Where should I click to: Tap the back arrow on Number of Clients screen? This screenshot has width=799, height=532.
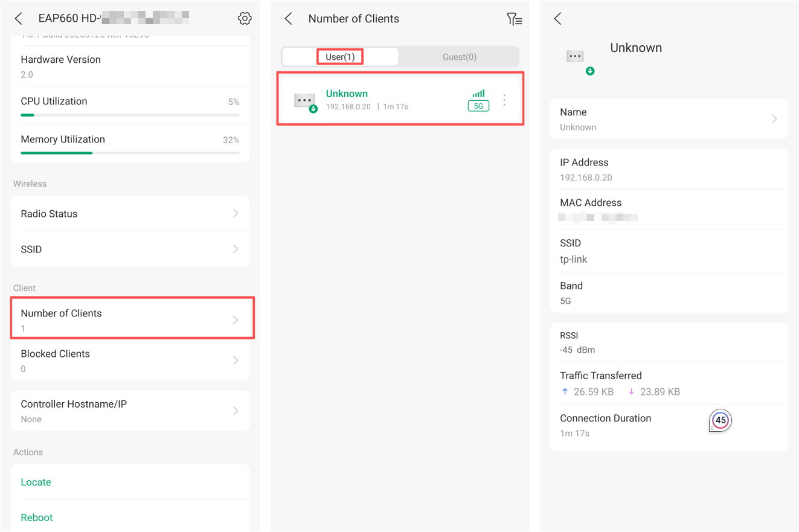[288, 19]
